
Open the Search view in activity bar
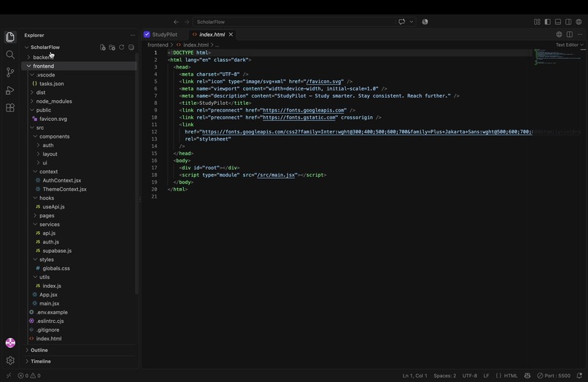(10, 55)
